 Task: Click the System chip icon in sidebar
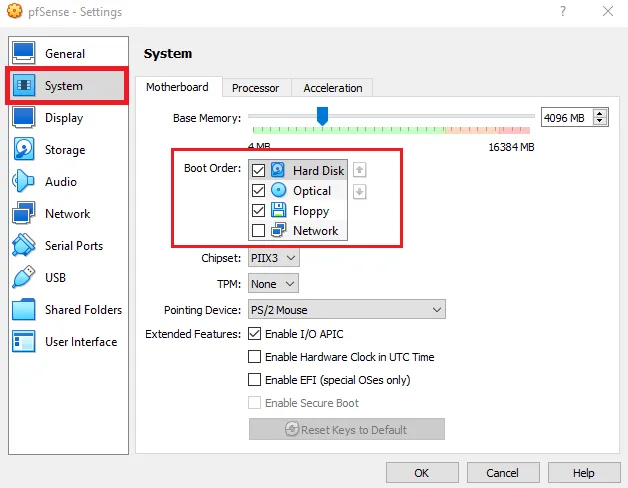24,85
